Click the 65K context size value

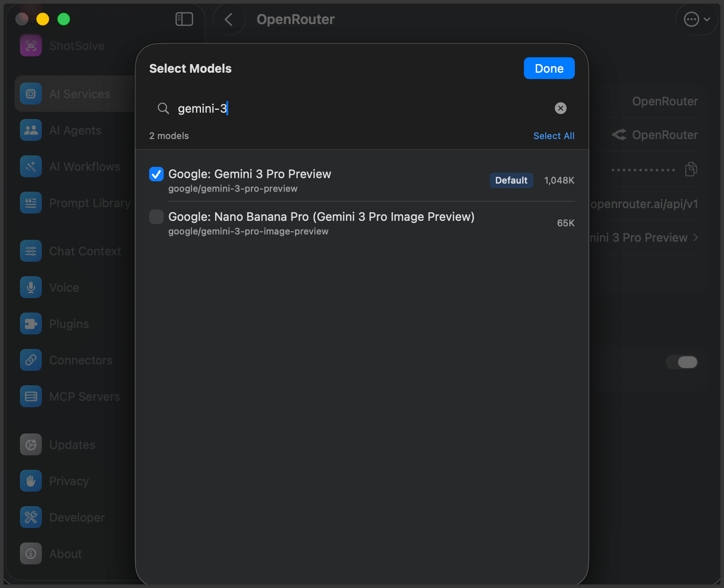coord(566,223)
